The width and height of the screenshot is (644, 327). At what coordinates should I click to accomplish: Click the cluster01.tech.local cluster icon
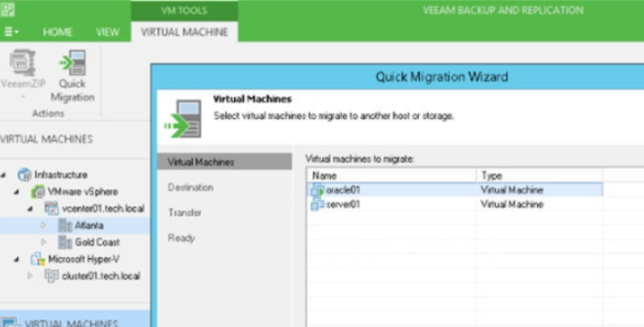(51, 276)
